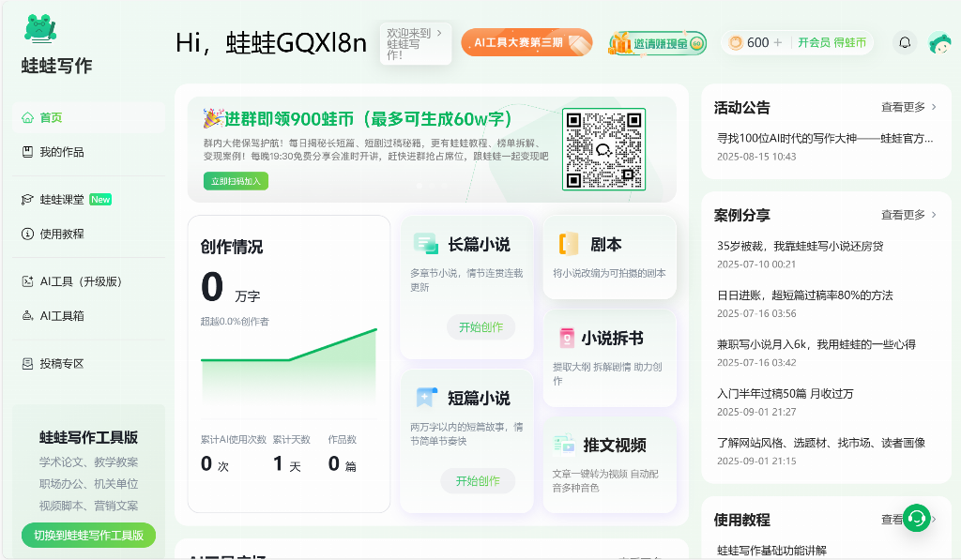Viewport: 961px width, 560px height.
Task: Click the 蛙蛙写作 frog logo
Action: (x=40, y=29)
